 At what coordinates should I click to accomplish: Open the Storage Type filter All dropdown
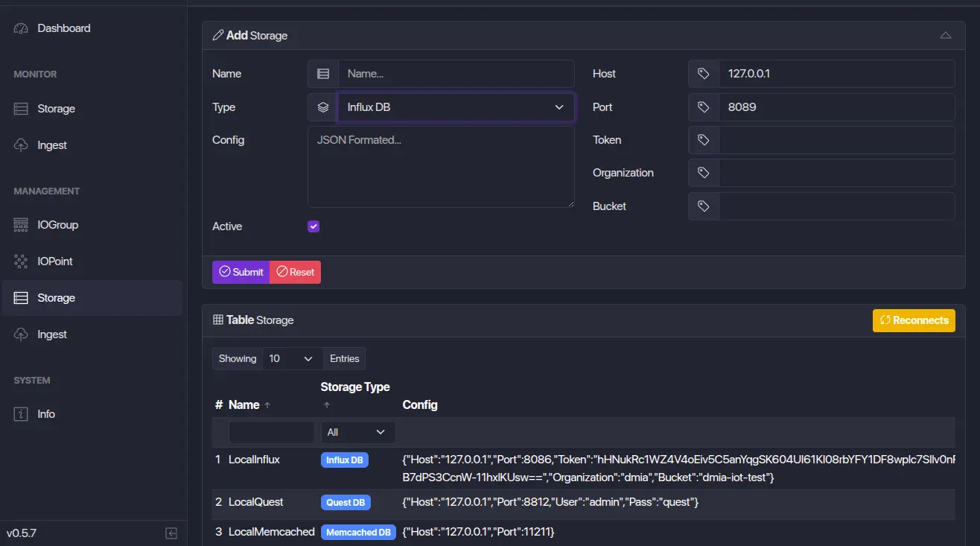click(358, 432)
